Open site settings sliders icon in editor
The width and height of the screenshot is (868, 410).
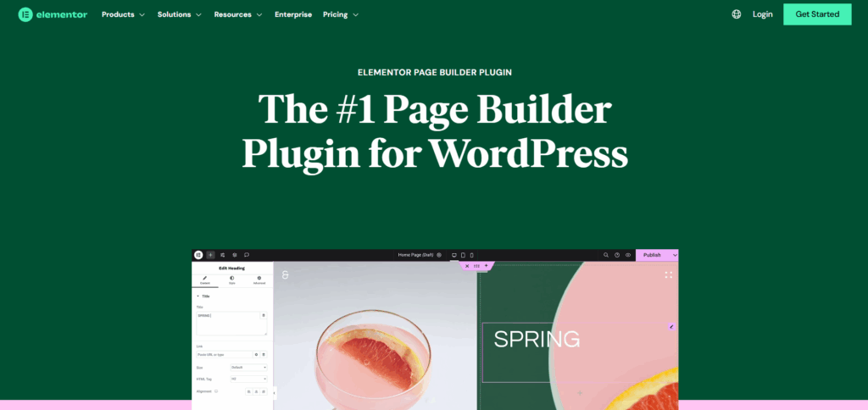223,255
